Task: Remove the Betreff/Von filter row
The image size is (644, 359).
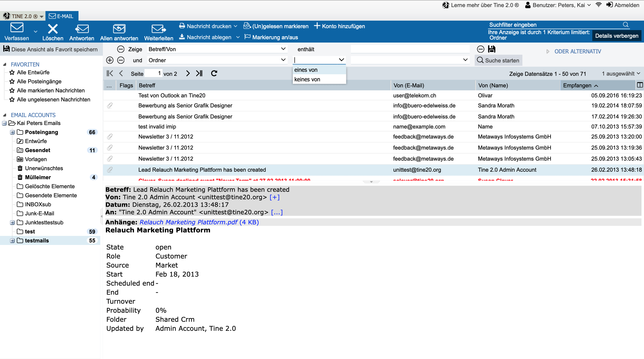Action: 121,49
